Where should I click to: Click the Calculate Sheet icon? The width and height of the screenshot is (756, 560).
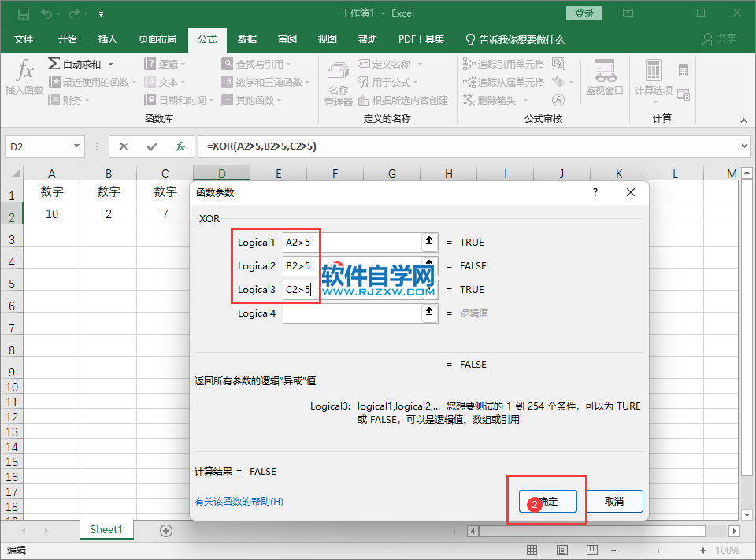[684, 95]
